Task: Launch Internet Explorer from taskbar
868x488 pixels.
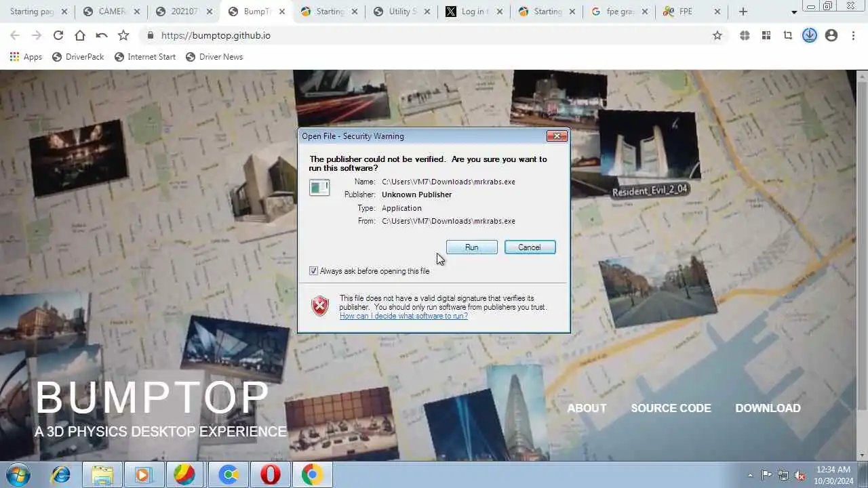Action: (61, 475)
